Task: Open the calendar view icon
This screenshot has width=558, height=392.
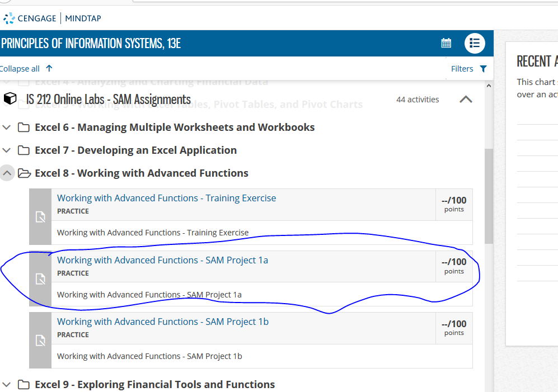Action: point(446,43)
